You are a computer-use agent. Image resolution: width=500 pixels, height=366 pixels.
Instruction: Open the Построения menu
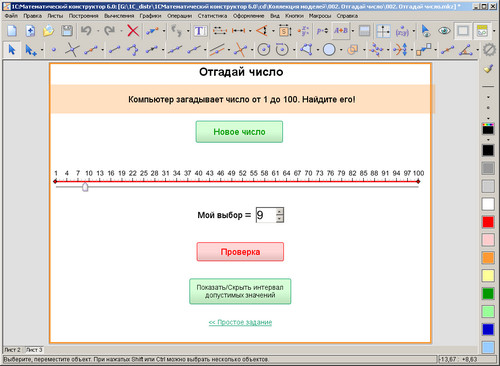coord(84,16)
